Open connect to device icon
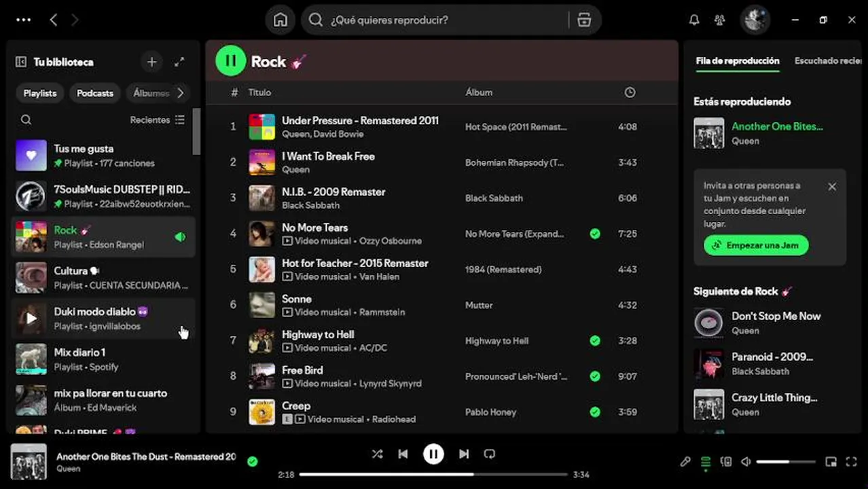Viewport: 868px width, 489px height. [x=726, y=462]
